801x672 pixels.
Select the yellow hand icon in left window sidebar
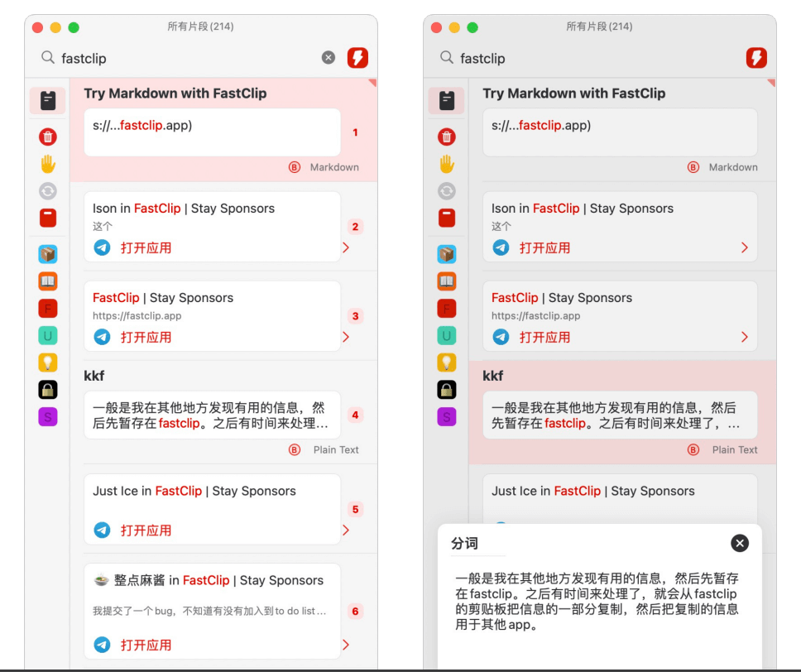point(47,164)
